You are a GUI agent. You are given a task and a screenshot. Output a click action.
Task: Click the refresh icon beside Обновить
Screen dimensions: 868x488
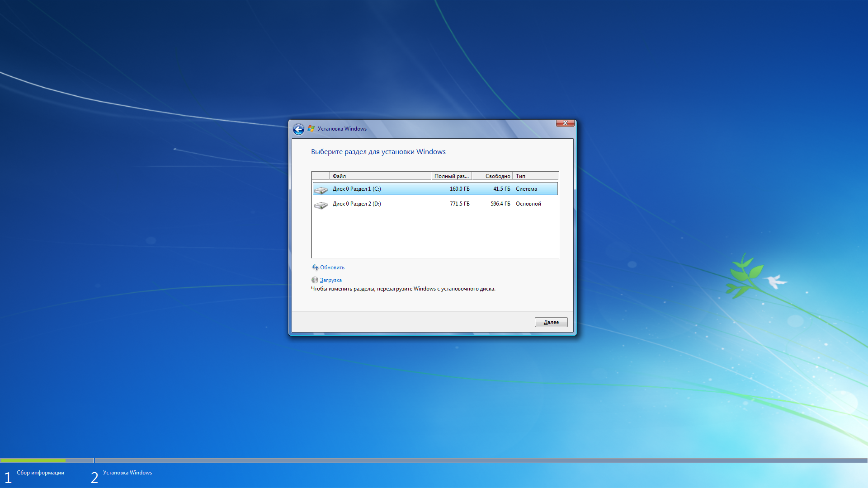(315, 267)
